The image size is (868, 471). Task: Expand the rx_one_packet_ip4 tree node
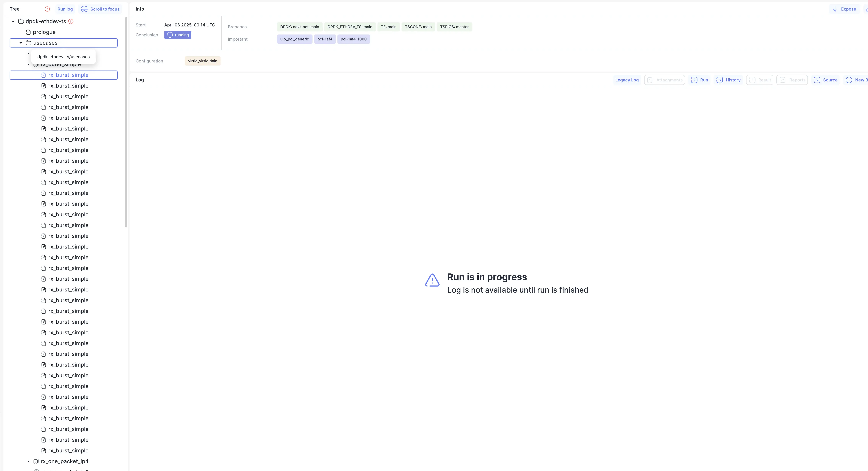click(28, 461)
